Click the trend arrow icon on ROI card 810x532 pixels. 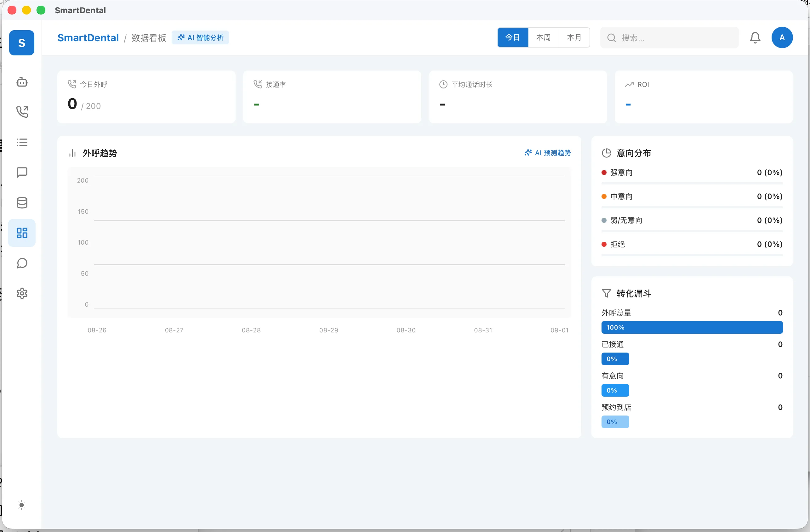(629, 84)
